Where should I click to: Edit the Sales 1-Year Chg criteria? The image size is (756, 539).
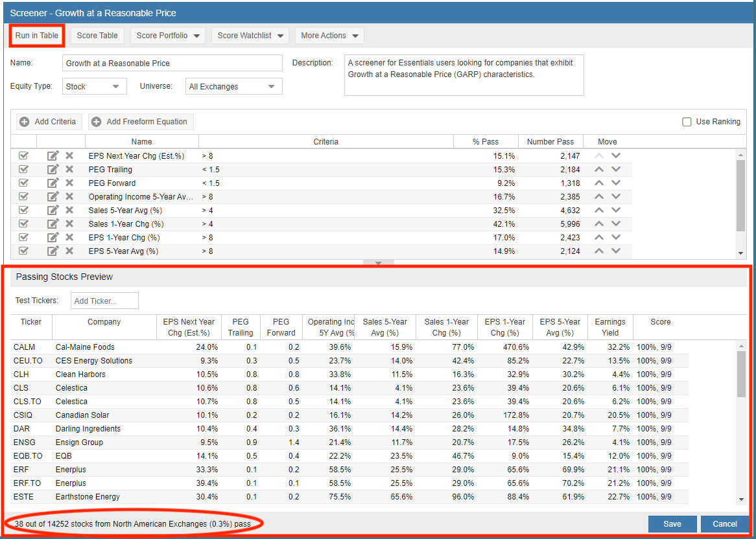coord(53,224)
